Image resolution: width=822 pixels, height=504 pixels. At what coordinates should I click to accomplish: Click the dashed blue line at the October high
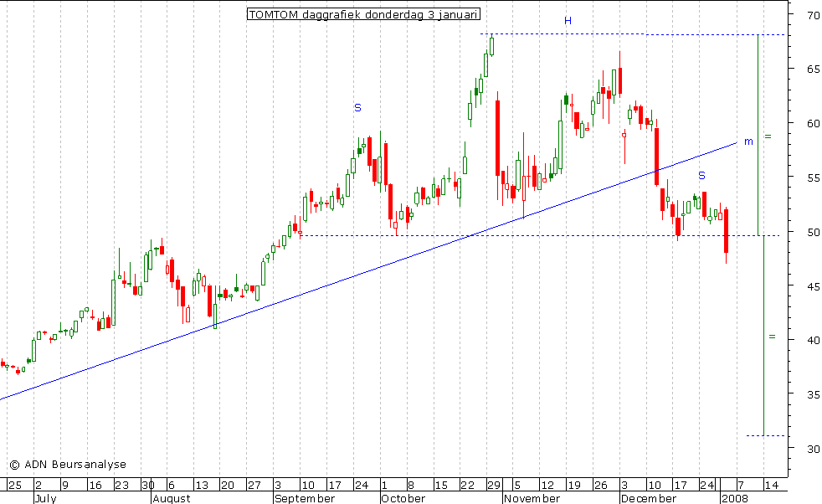(x=634, y=34)
